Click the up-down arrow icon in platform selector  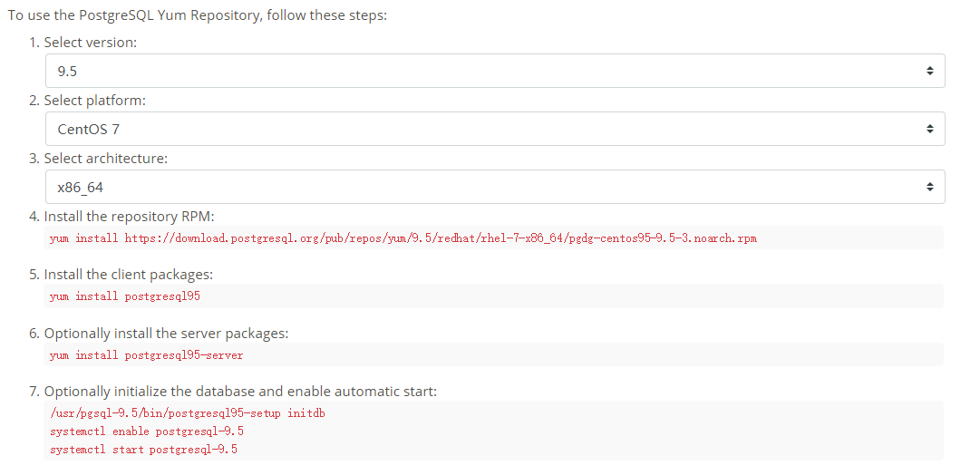[x=929, y=129]
